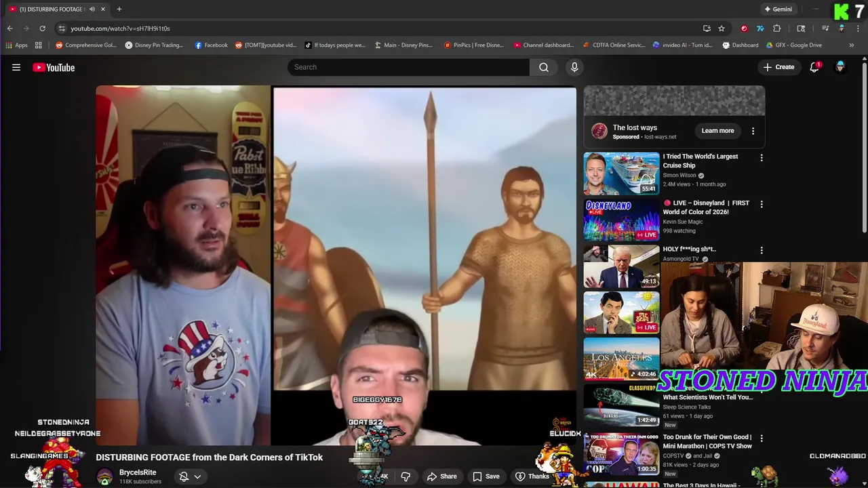868x488 pixels.
Task: Open the Dashboard bookmark
Action: point(740,45)
